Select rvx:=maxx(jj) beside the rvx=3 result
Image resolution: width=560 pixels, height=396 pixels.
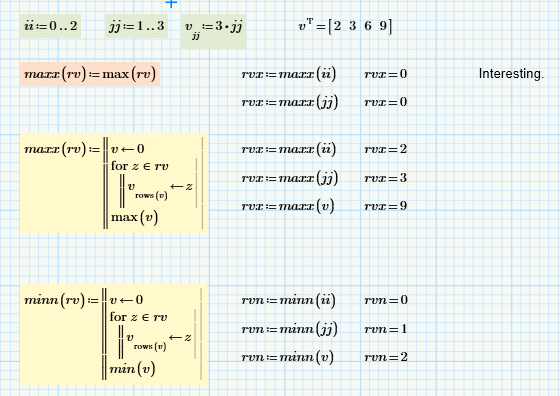(289, 178)
